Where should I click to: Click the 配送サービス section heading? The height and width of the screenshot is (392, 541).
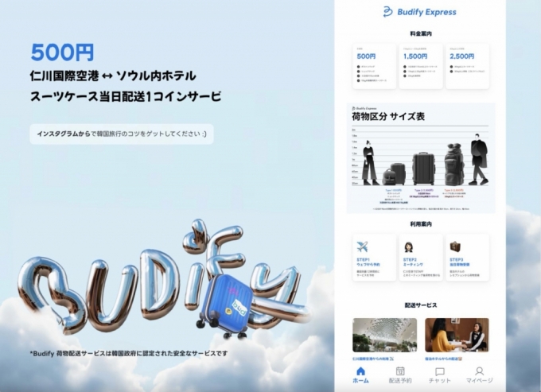[x=421, y=305]
